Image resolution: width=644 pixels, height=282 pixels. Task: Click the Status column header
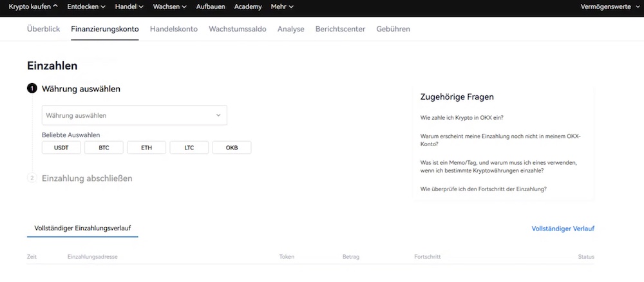click(586, 257)
